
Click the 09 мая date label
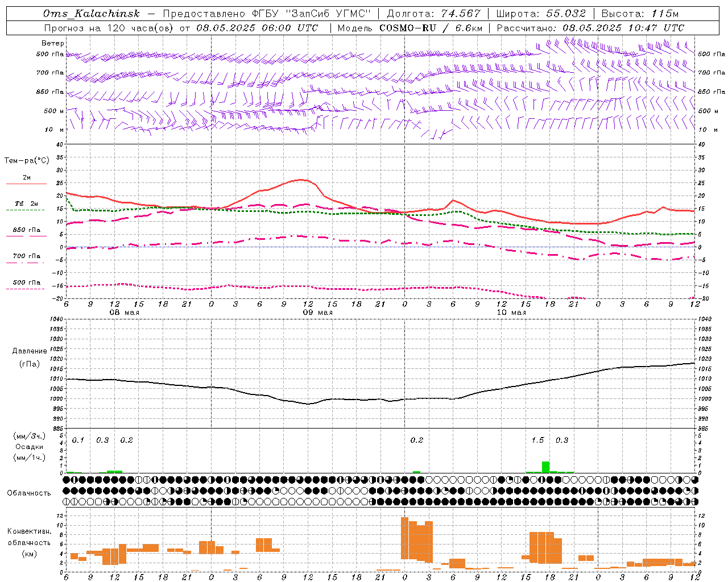[317, 313]
